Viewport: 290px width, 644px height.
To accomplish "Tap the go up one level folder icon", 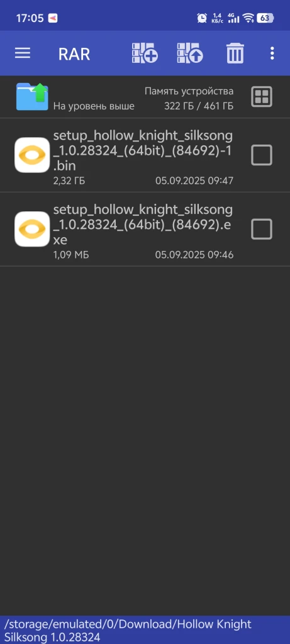I will pos(33,96).
